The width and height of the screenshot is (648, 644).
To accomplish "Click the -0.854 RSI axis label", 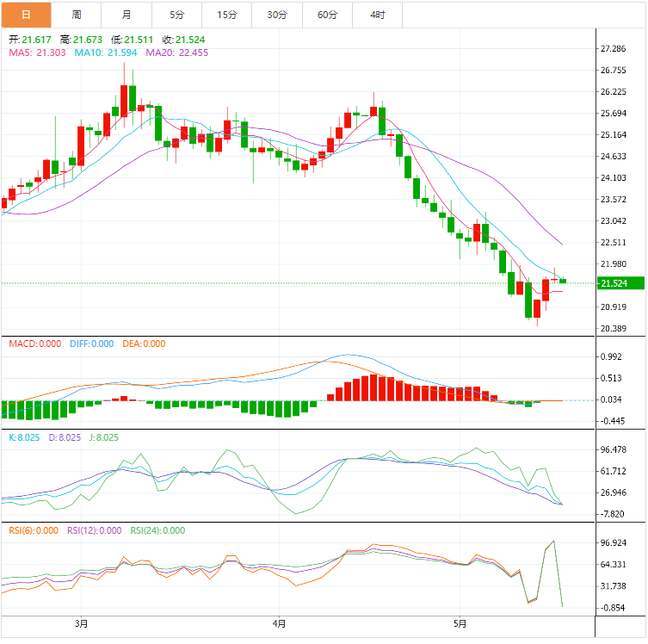I will [613, 607].
